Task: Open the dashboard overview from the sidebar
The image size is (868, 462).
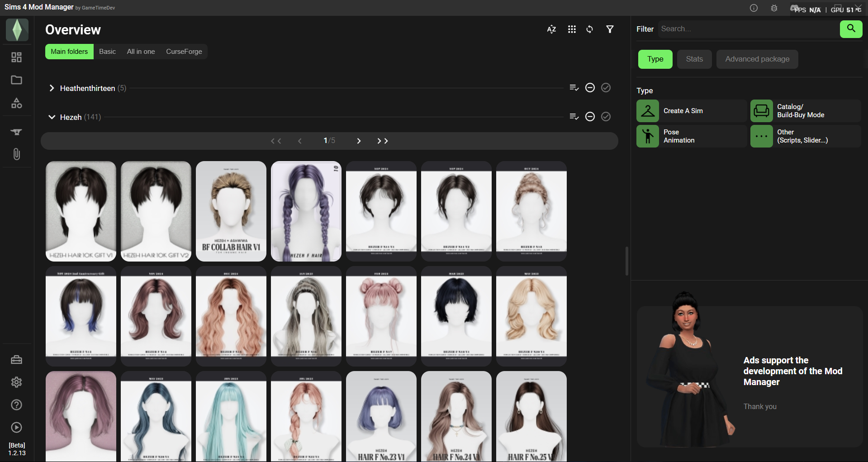Action: point(17,57)
